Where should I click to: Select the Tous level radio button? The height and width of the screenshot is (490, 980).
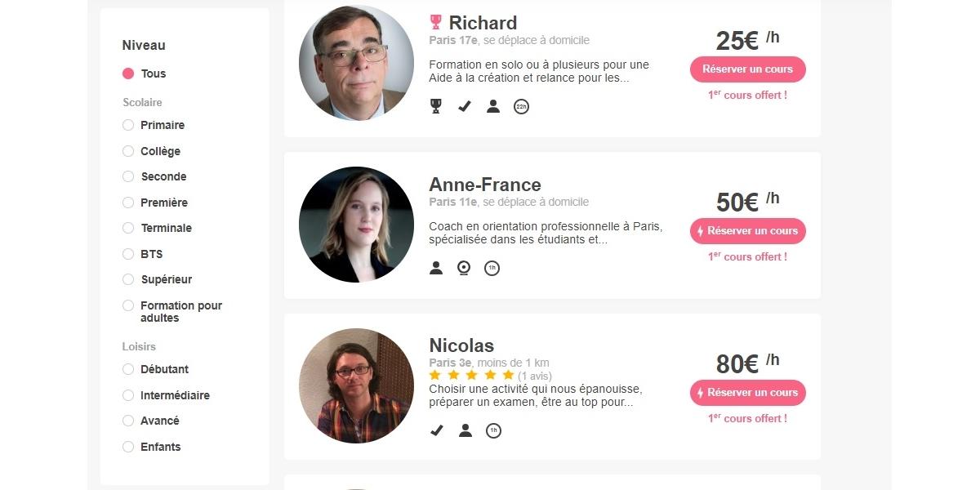point(128,73)
